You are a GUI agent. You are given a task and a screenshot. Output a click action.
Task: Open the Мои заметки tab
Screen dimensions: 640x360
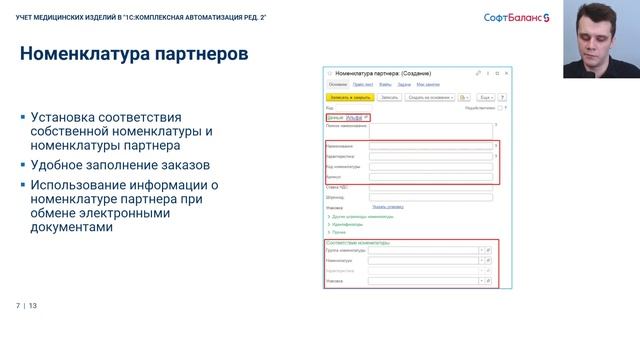click(428, 84)
